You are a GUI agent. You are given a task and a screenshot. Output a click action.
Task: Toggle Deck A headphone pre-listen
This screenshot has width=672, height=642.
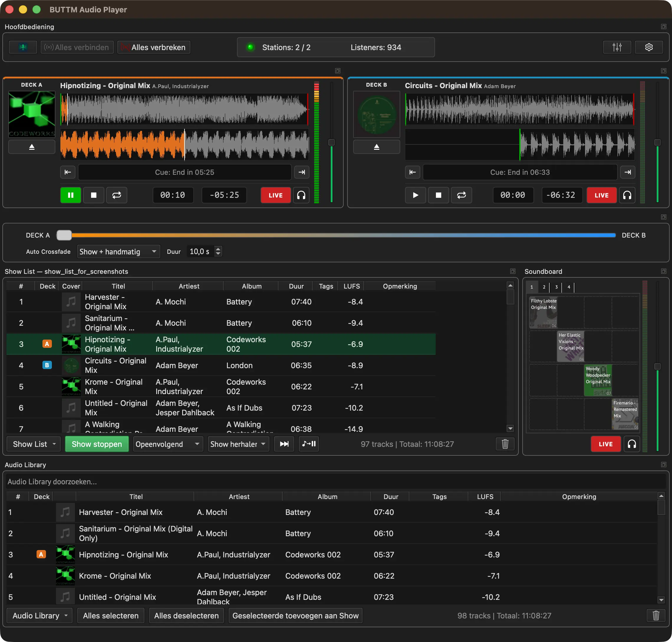click(301, 195)
